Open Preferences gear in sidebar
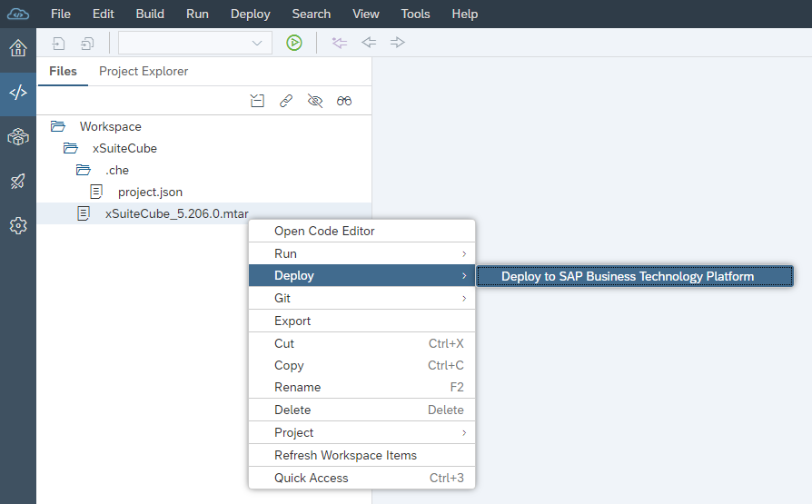 [18, 225]
